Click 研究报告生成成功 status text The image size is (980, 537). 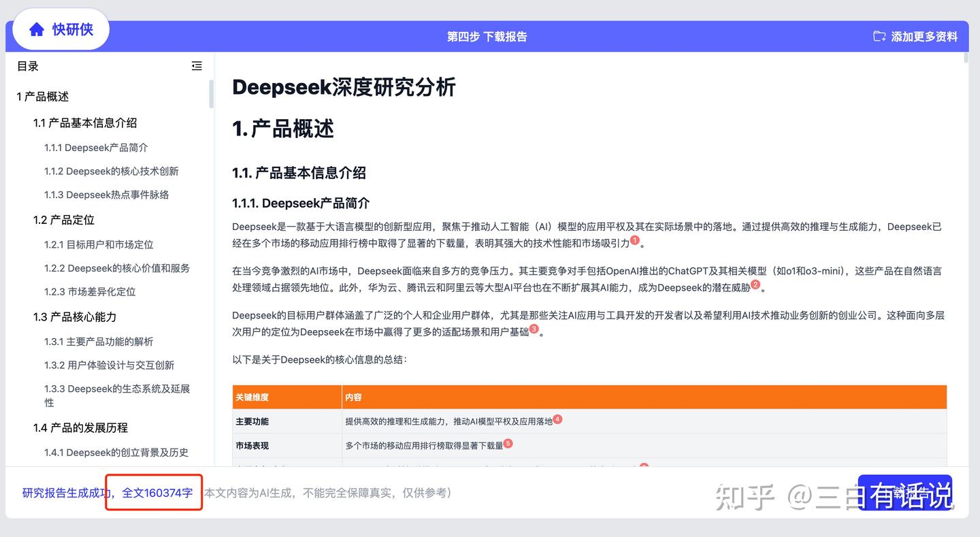(66, 493)
